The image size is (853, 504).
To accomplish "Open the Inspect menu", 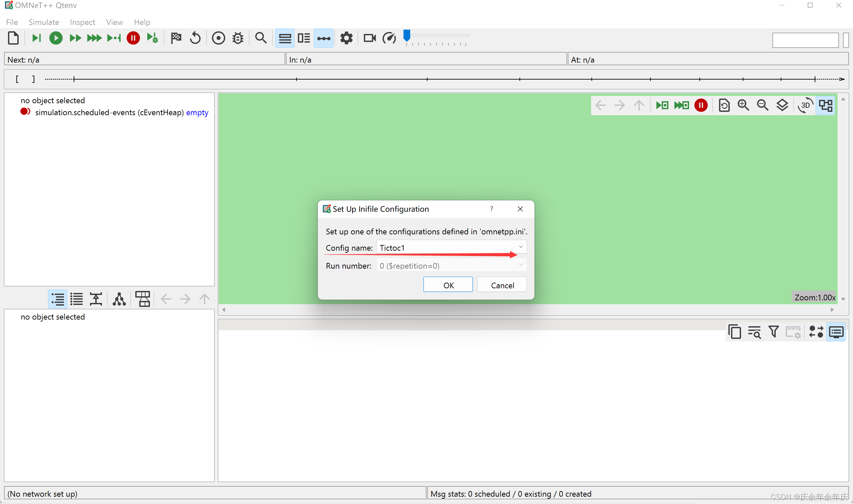I will tap(82, 22).
